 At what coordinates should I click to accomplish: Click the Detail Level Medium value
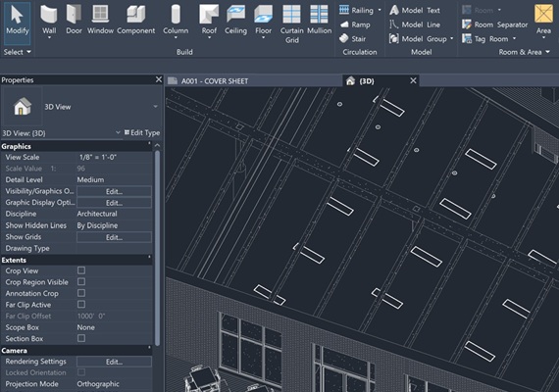pyautogui.click(x=114, y=180)
